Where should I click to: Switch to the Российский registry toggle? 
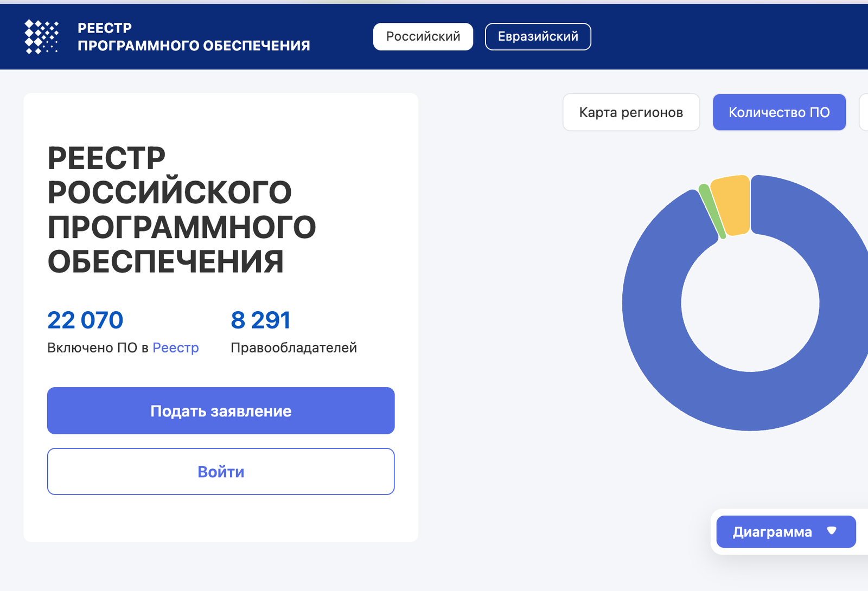click(x=423, y=37)
